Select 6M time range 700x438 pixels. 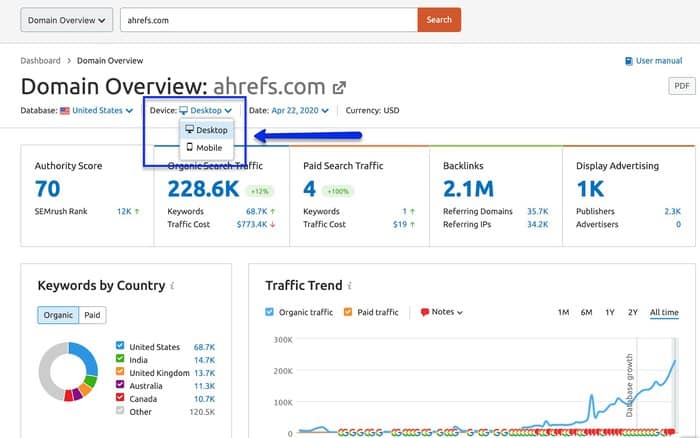click(587, 313)
